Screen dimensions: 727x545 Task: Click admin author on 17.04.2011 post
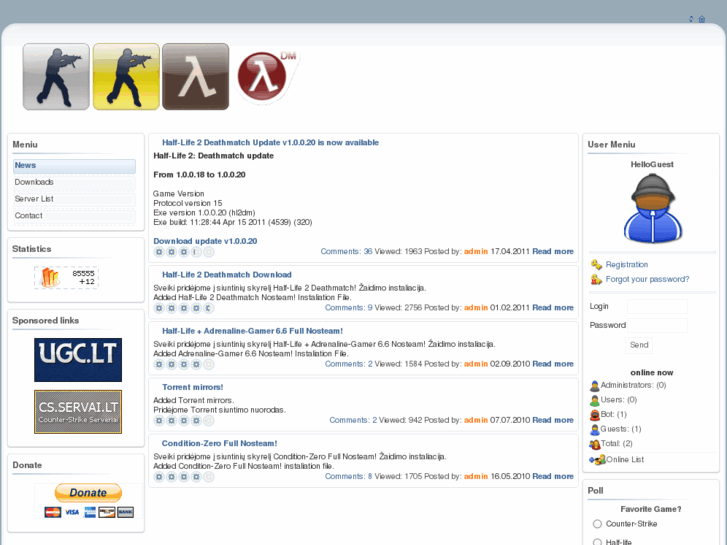pyautogui.click(x=476, y=251)
